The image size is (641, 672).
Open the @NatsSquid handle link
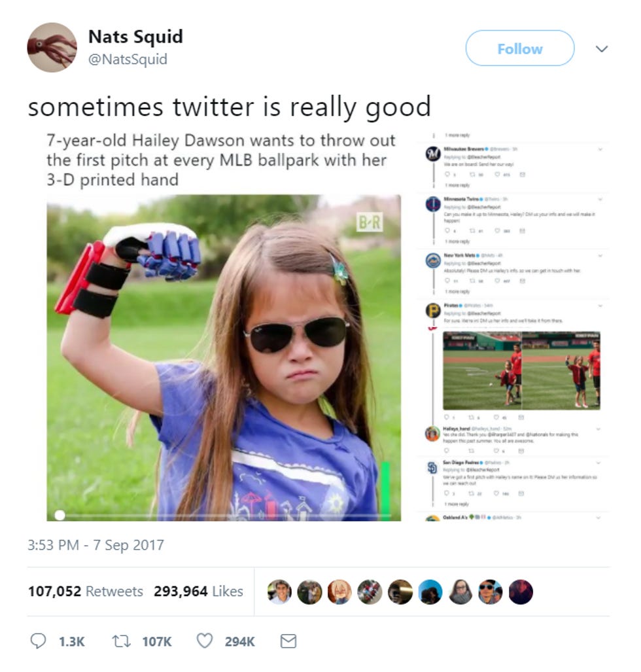(128, 59)
